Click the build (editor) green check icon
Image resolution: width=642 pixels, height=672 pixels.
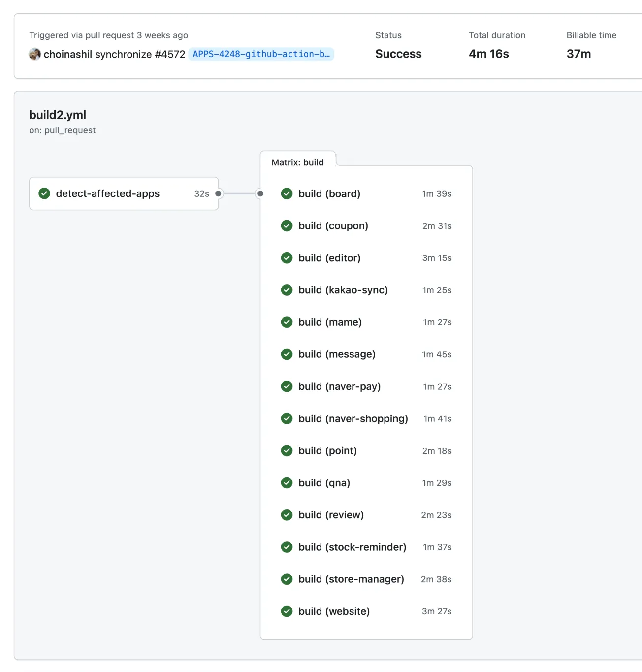[287, 258]
